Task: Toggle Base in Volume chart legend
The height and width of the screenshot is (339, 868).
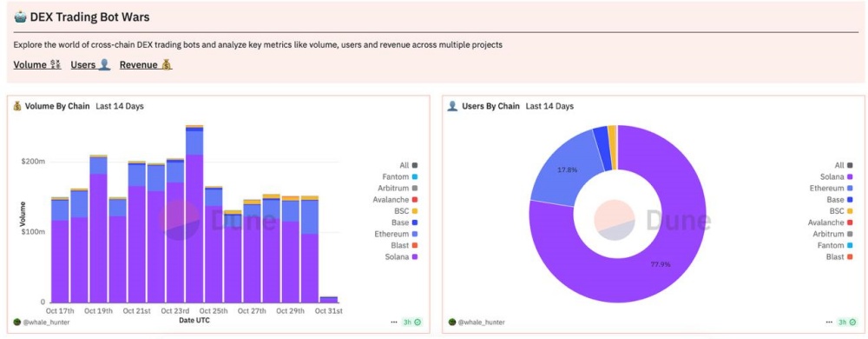Action: click(405, 223)
